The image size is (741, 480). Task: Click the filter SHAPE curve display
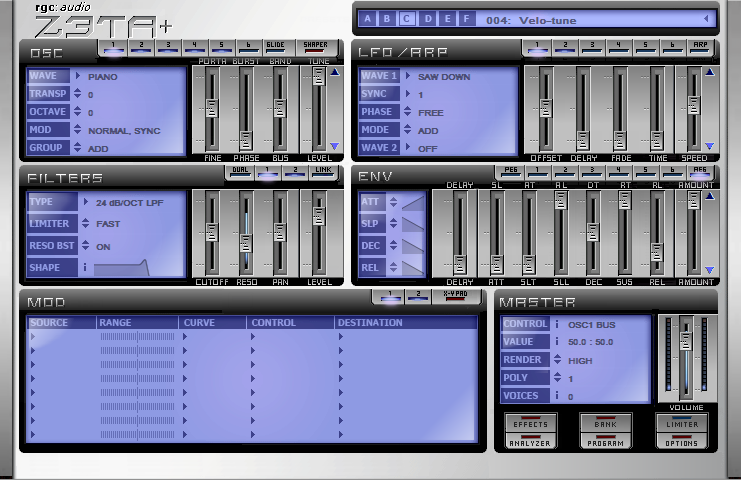[122, 267]
